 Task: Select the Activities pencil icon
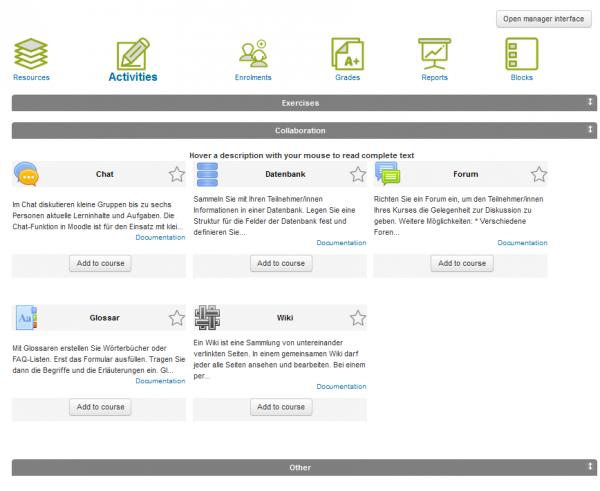(x=132, y=54)
